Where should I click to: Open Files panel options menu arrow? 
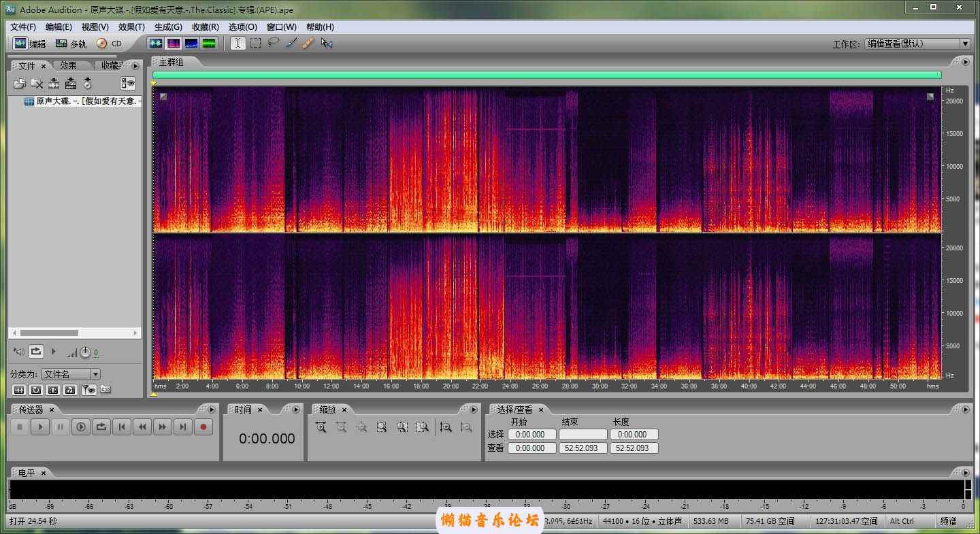point(135,65)
